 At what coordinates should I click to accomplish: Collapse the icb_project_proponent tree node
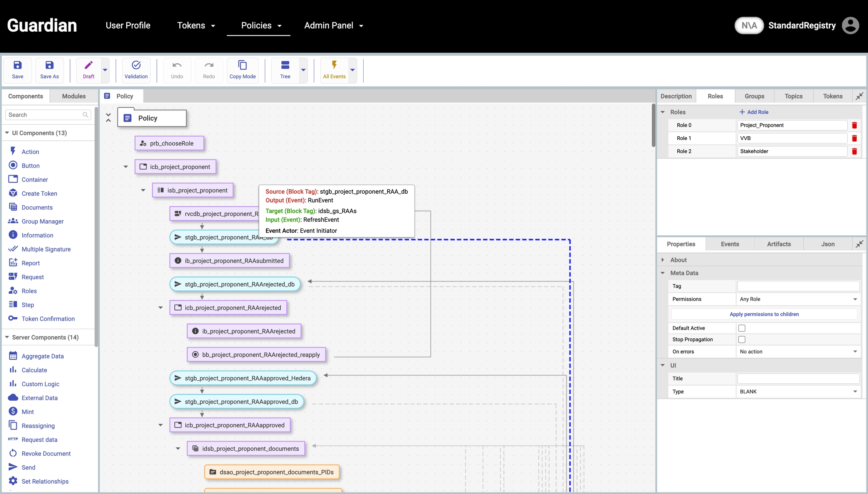(x=126, y=166)
